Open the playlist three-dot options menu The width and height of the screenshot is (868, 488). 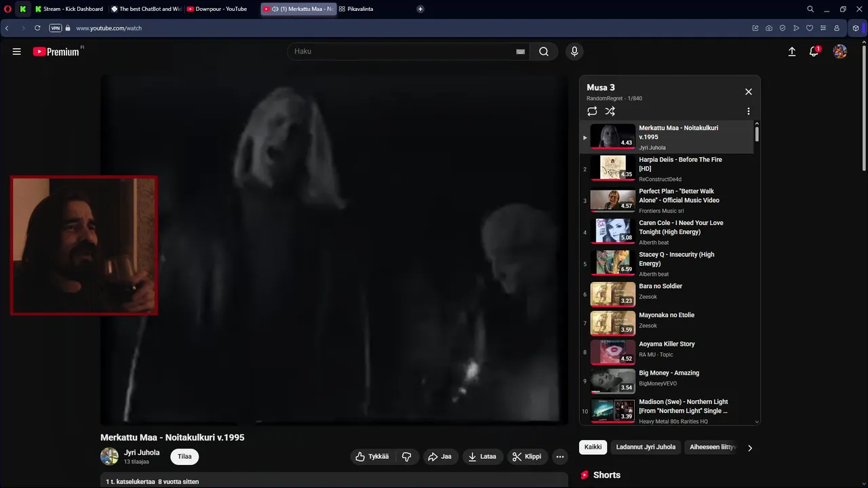click(x=749, y=111)
